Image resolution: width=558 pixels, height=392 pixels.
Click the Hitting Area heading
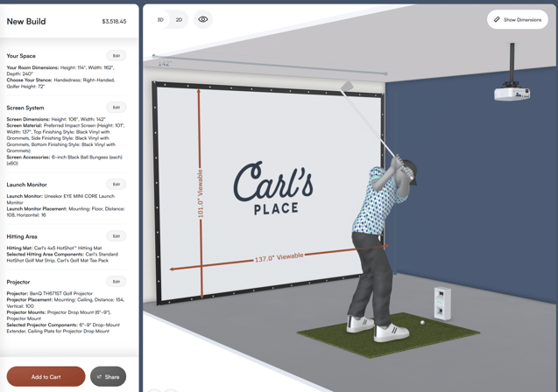22,237
